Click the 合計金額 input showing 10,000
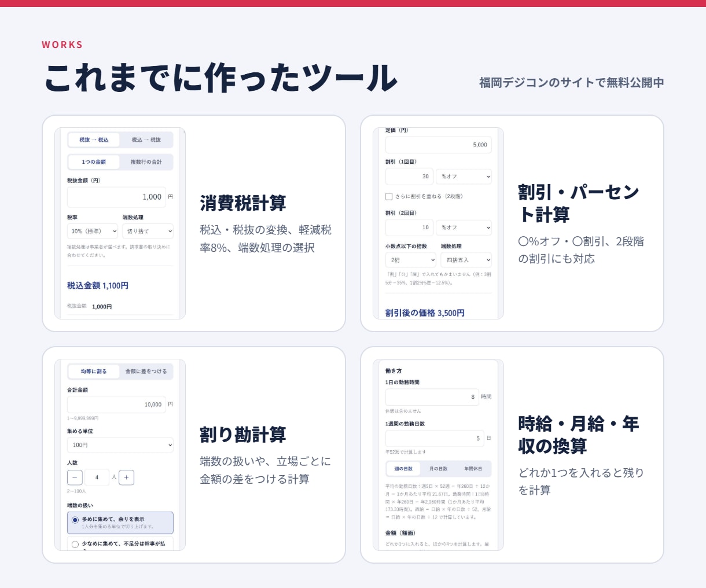 tap(116, 405)
